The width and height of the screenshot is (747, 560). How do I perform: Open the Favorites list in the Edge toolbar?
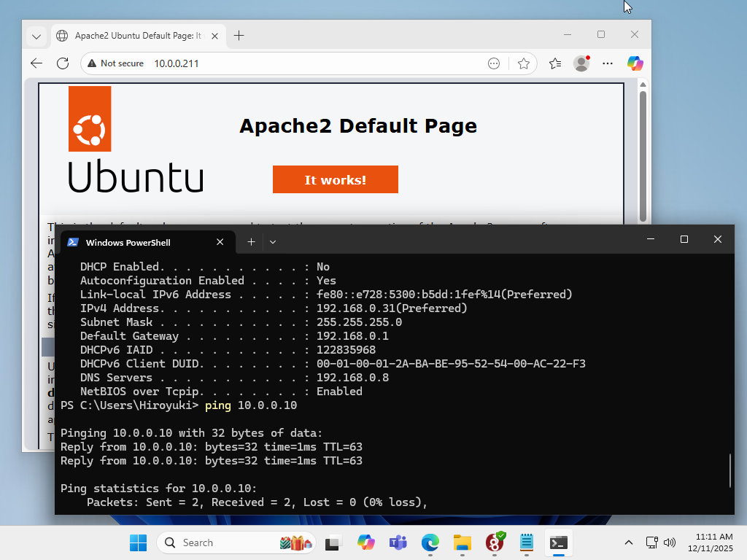click(555, 63)
